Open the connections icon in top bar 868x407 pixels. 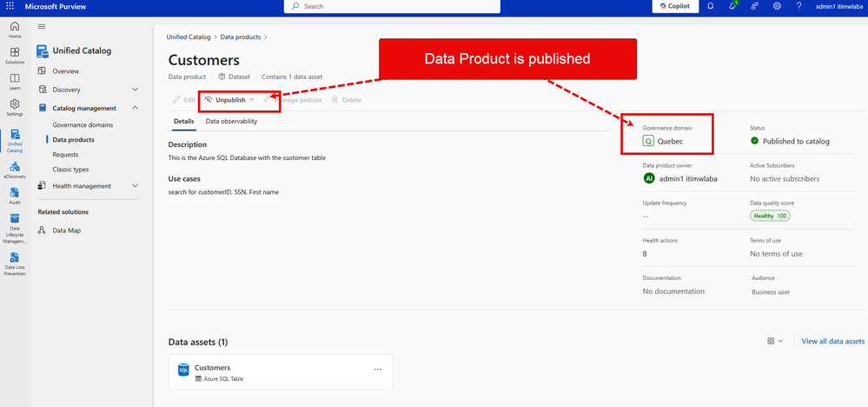click(754, 6)
